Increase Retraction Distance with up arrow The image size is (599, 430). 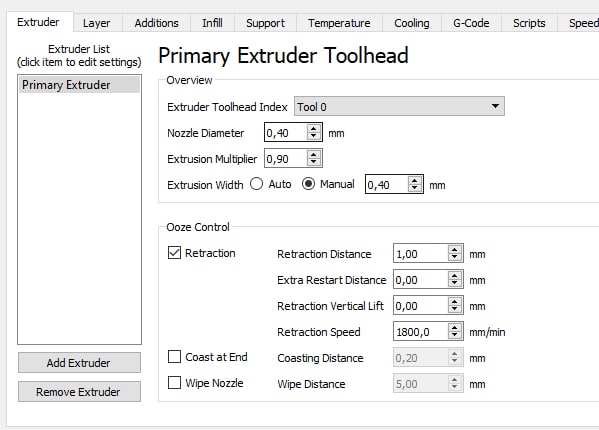pyautogui.click(x=455, y=249)
